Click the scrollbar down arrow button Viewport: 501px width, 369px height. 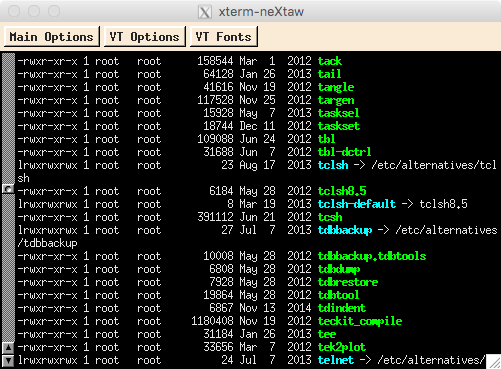(x=8, y=361)
